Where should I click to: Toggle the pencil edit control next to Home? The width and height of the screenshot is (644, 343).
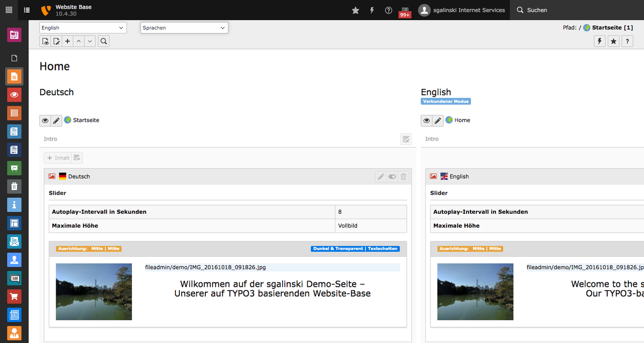click(437, 120)
